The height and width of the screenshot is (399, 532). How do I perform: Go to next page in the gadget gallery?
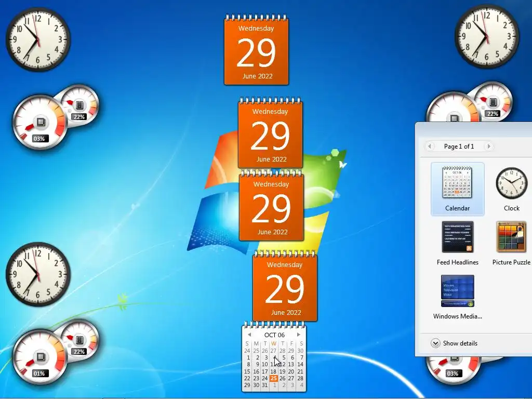488,146
